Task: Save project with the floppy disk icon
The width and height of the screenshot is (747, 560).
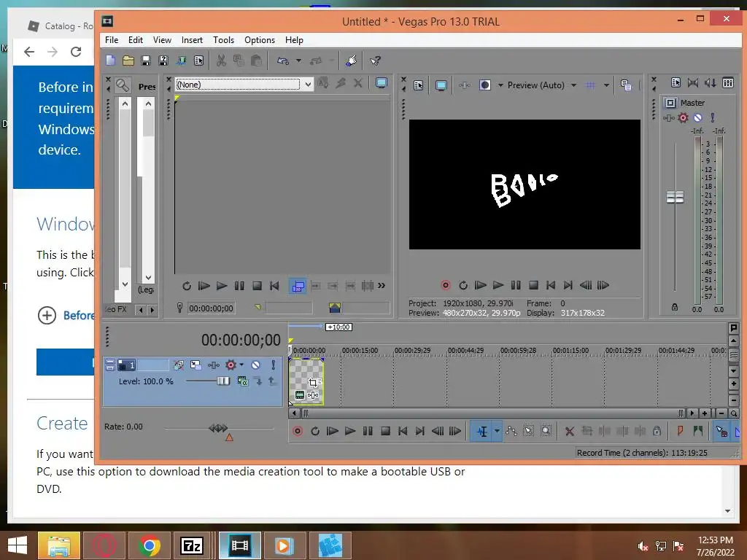Action: pos(146,61)
